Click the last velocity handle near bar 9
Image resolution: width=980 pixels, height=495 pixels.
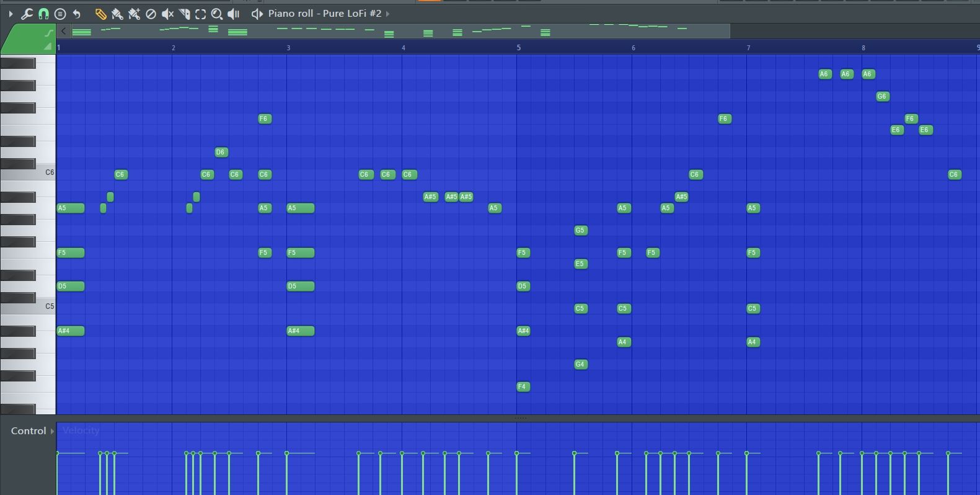[x=948, y=453]
